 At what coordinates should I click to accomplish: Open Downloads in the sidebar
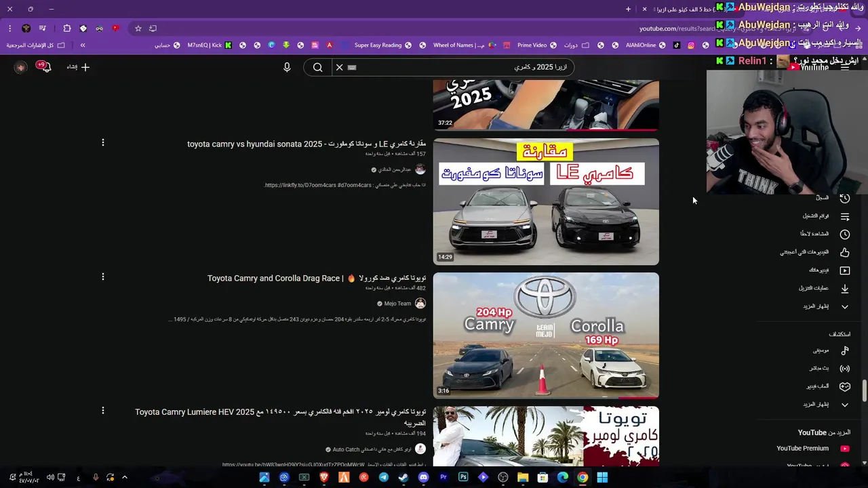(823, 288)
